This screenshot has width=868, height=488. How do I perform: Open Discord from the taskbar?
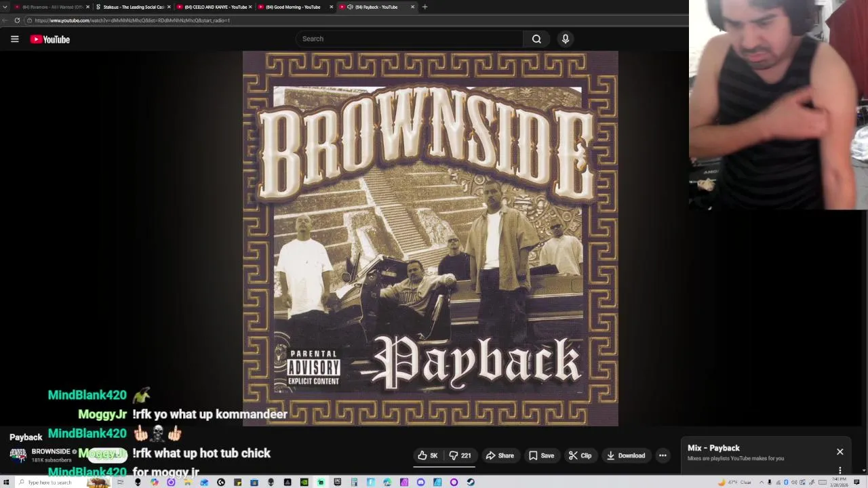(x=420, y=482)
